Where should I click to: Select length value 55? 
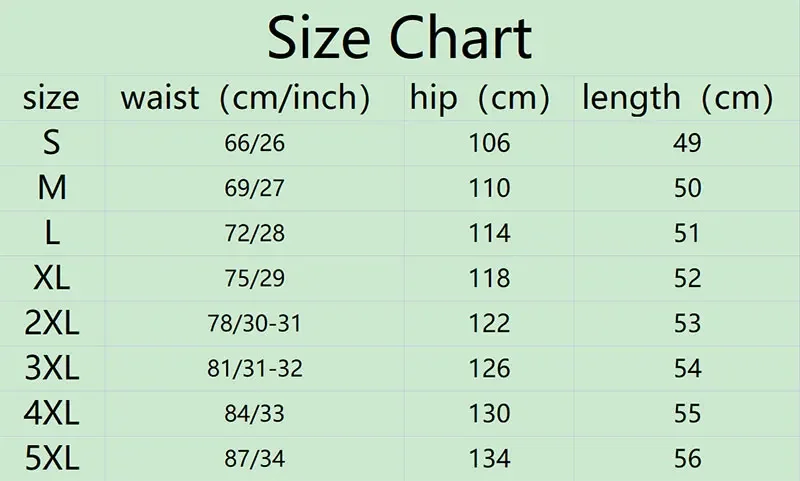click(x=687, y=414)
